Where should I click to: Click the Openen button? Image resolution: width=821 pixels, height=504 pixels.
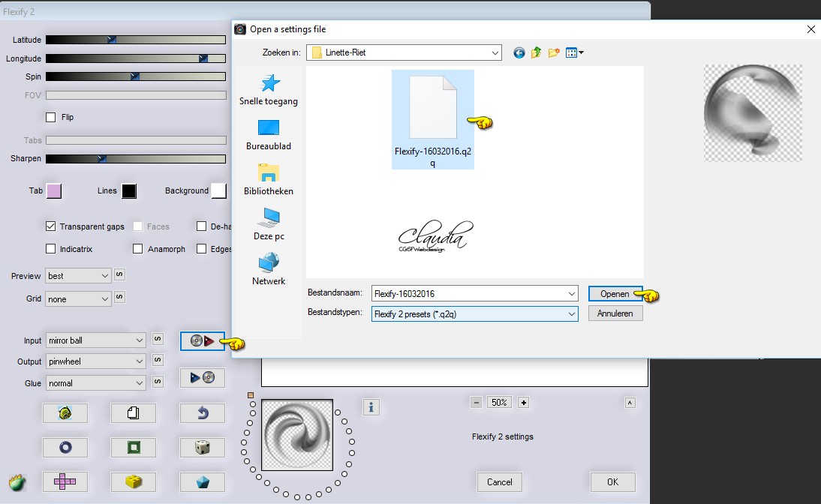615,293
